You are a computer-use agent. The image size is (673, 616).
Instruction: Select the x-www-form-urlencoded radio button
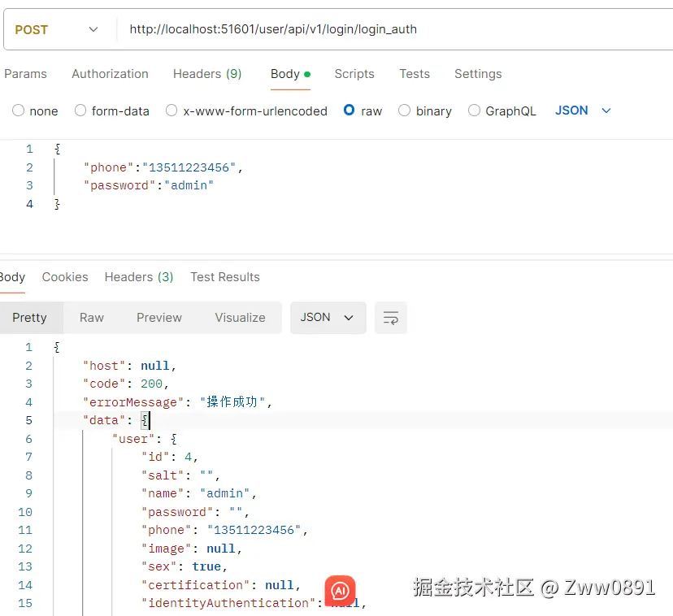(x=172, y=111)
